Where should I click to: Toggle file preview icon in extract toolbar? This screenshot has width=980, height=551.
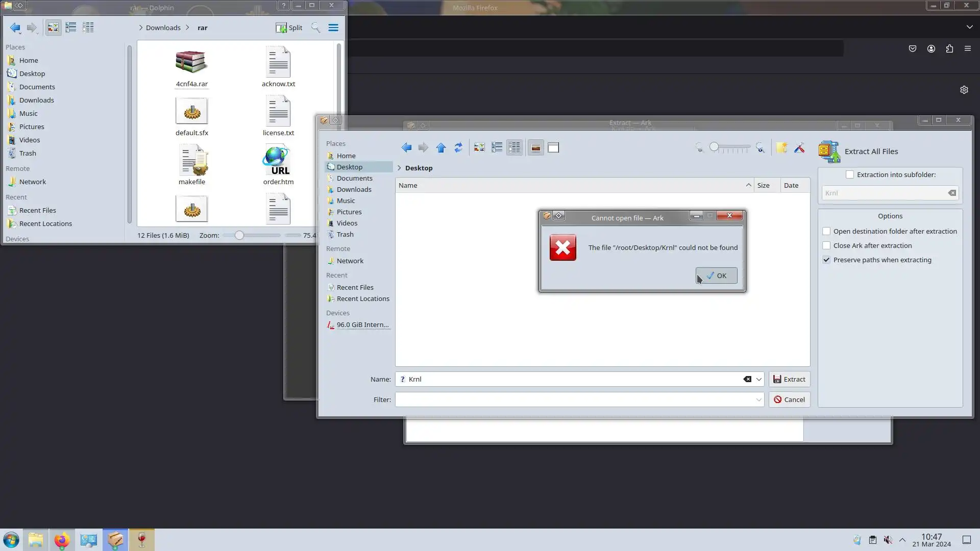pyautogui.click(x=535, y=148)
